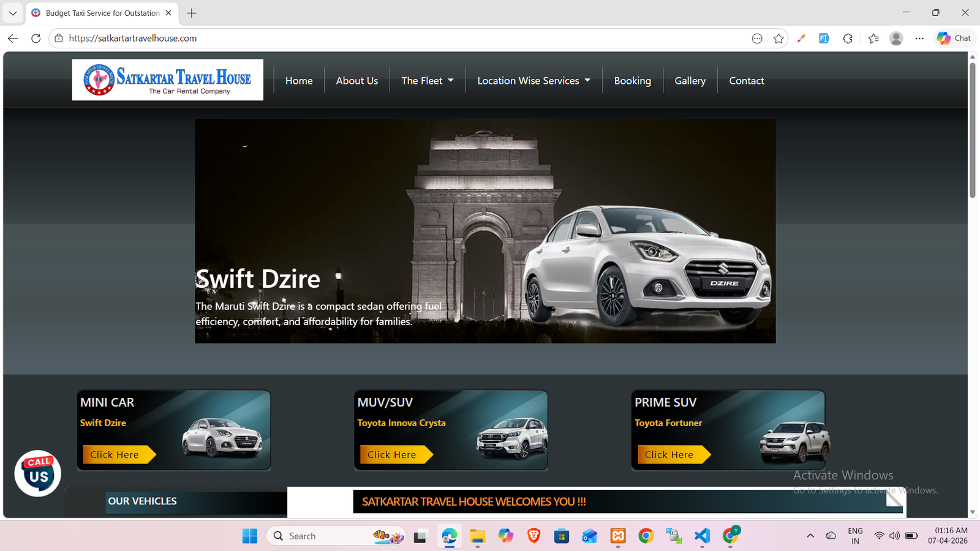Open the About Us page

(357, 81)
